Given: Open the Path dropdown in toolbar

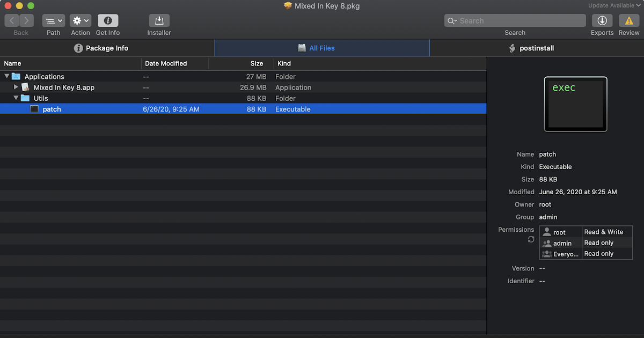Looking at the screenshot, I should coord(54,21).
